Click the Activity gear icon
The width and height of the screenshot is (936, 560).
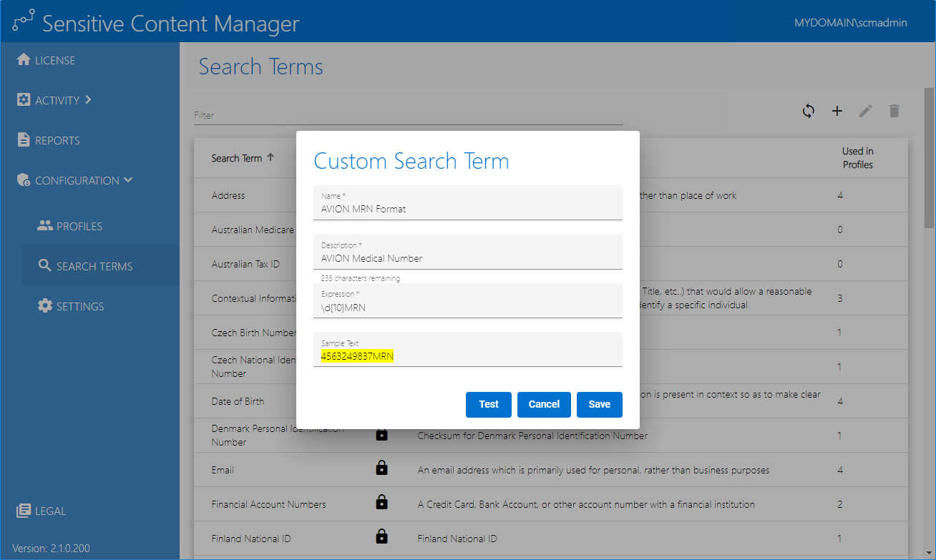click(x=24, y=100)
